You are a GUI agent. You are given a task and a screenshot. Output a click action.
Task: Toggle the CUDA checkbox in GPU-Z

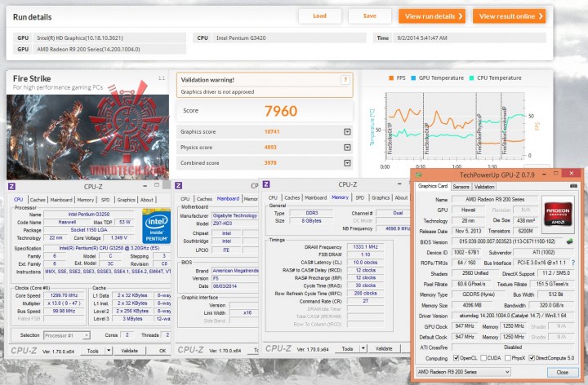(x=483, y=358)
